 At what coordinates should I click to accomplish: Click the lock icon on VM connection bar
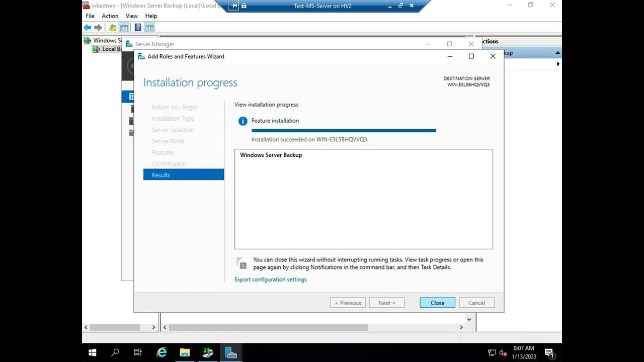pos(244,6)
